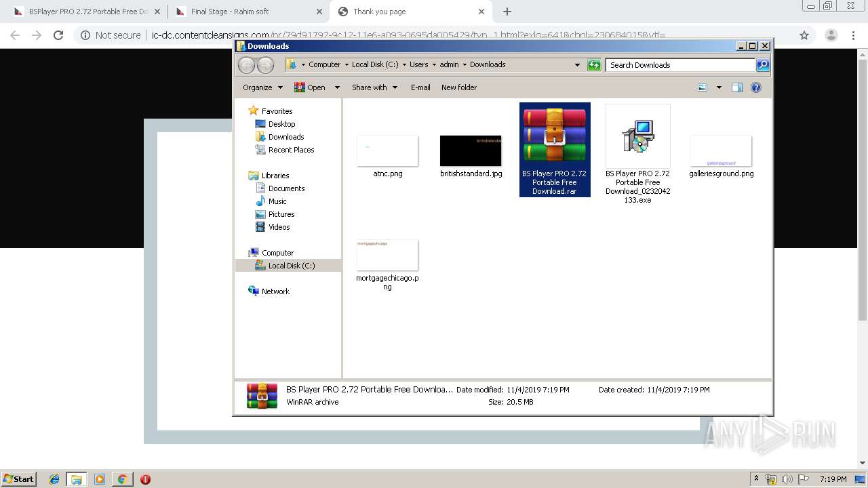Select the Thank you page tab
This screenshot has height=488, width=868.
pos(410,12)
